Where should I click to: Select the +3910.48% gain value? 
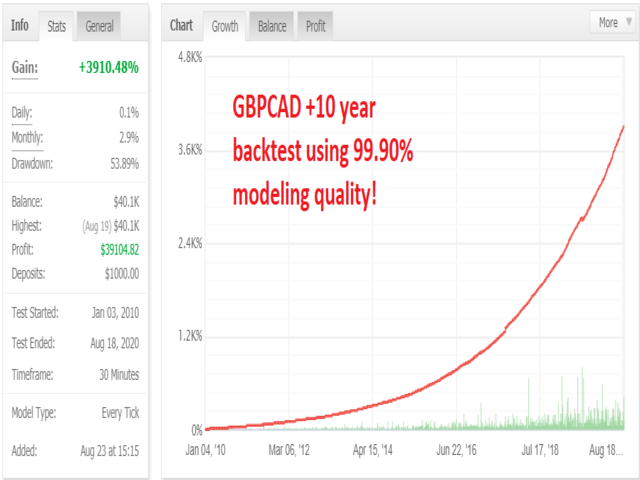(x=109, y=67)
